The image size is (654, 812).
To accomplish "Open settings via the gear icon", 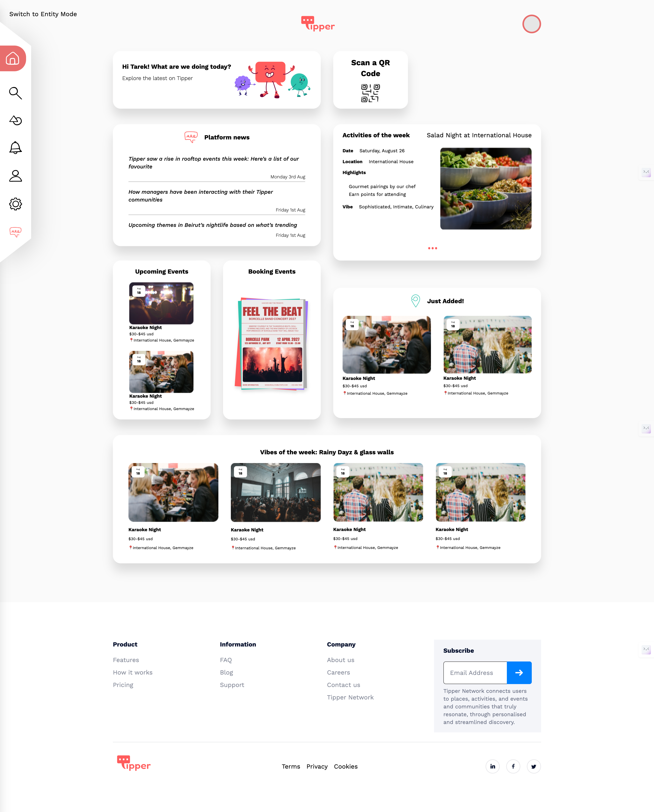I will tap(15, 204).
